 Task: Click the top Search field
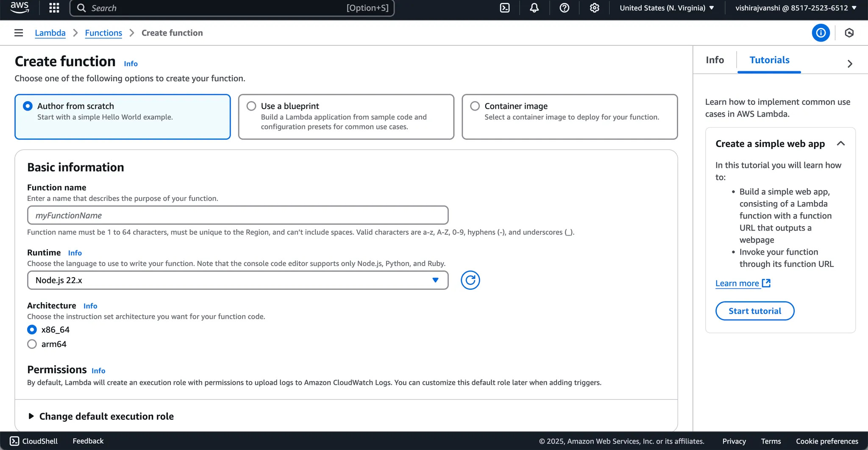tap(232, 8)
